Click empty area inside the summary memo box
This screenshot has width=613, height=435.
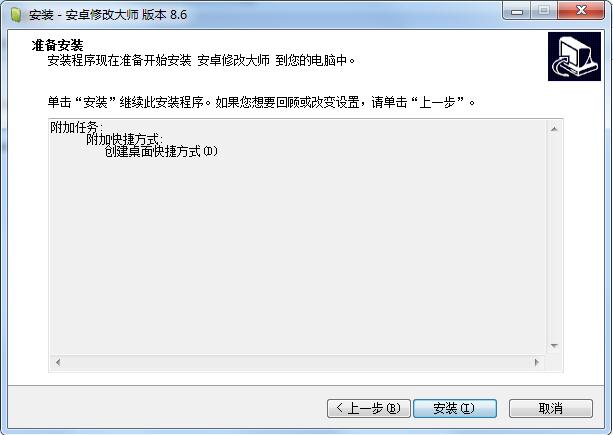click(298, 254)
